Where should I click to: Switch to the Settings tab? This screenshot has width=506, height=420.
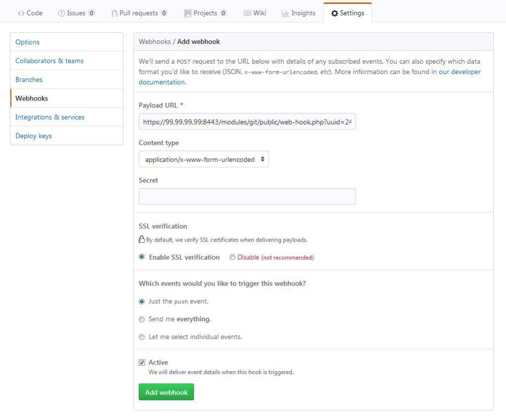[x=347, y=13]
